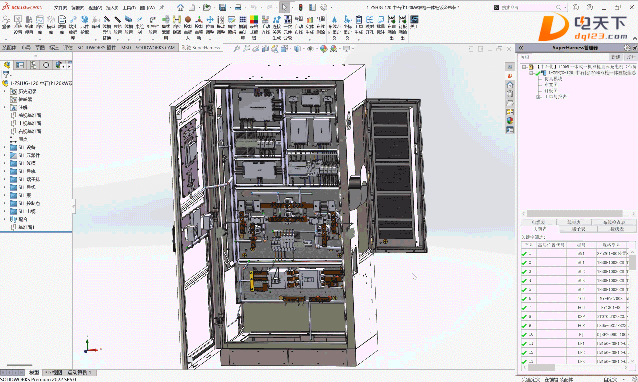The image size is (638, 382).
Task: Select the 装配体 Assembly ribbon tab
Action: [9, 48]
